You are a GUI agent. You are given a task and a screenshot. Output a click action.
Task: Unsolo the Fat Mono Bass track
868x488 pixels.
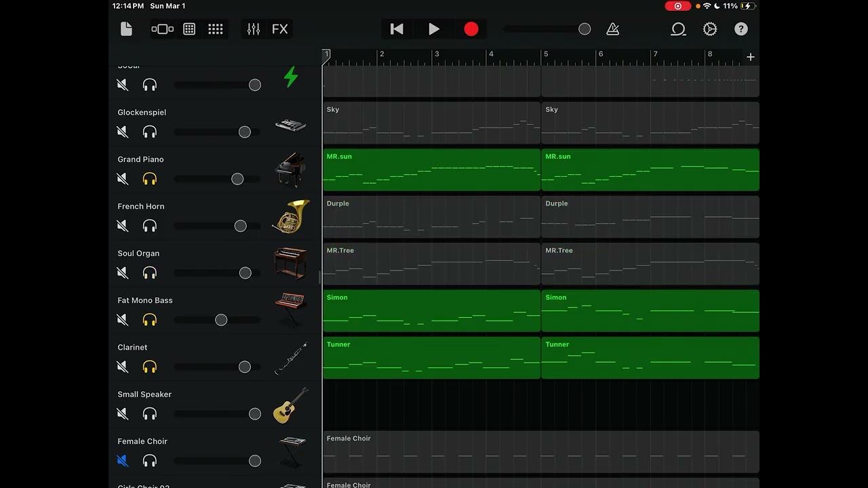click(x=150, y=320)
